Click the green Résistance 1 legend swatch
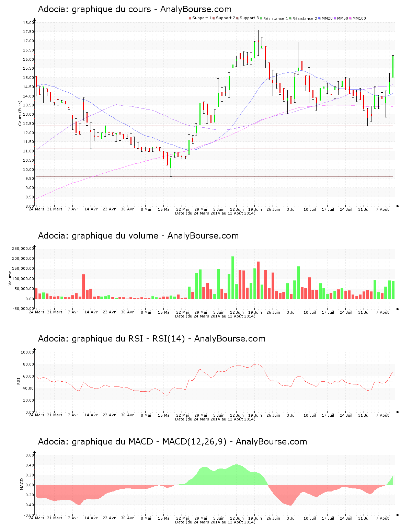Viewport: 412px width, 532px height. [261, 18]
